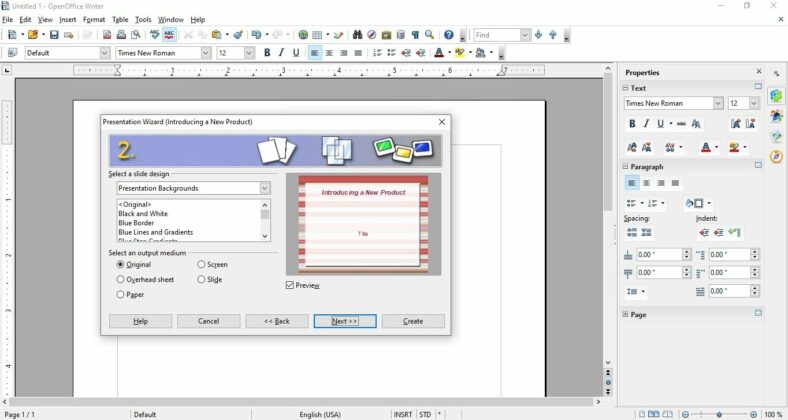
Task: Click the Navigator compass toolbar icon
Action: [371, 35]
